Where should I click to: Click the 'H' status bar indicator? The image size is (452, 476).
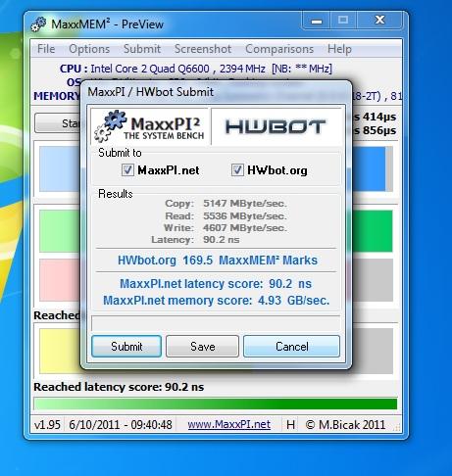[x=290, y=425]
